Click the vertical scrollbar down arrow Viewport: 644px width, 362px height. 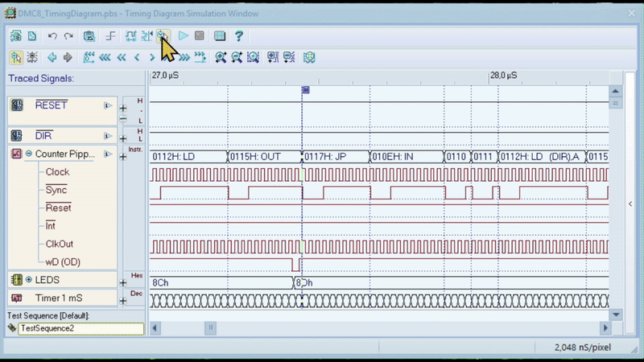point(616,315)
